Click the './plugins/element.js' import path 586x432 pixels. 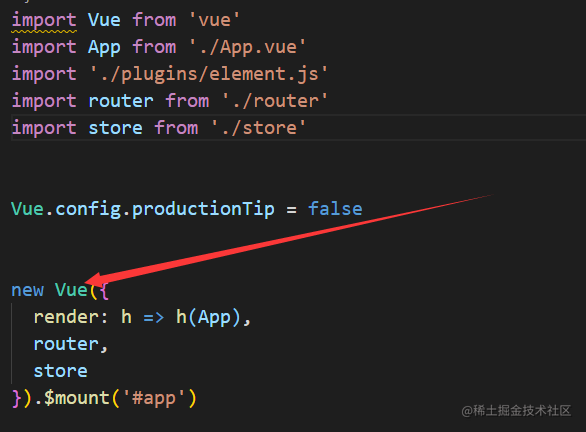point(209,74)
